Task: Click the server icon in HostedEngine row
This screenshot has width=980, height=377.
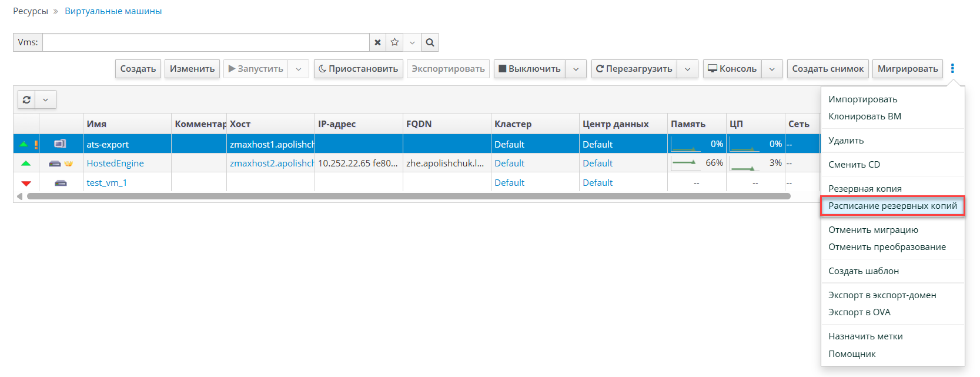Action: [x=55, y=164]
